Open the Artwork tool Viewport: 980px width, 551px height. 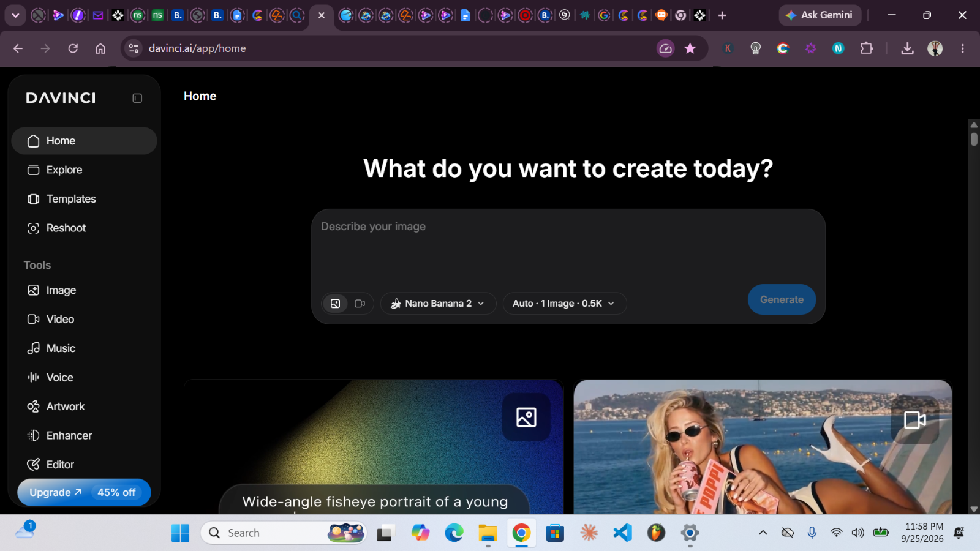[x=84, y=407]
